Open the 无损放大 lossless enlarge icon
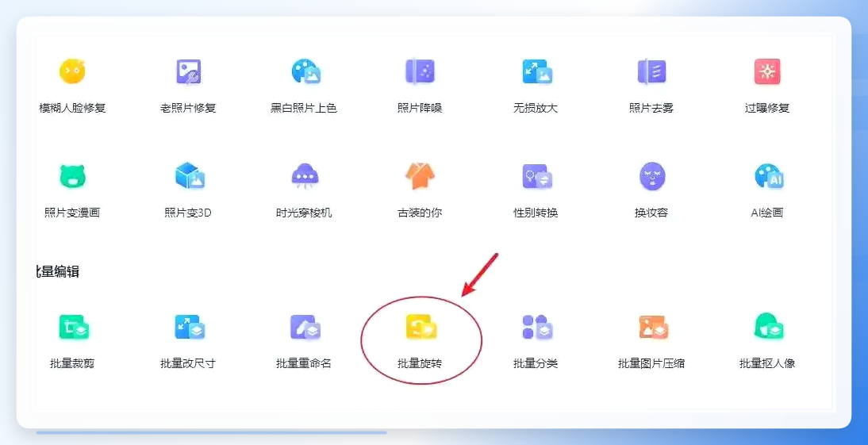Viewport: 868px width, 445px height. pyautogui.click(x=536, y=71)
